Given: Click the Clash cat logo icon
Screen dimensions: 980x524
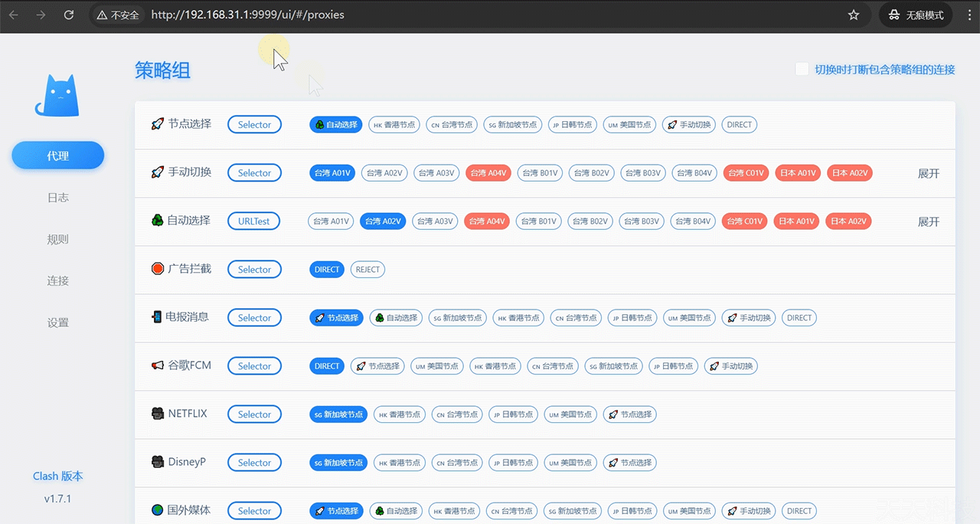Looking at the screenshot, I should [57, 96].
